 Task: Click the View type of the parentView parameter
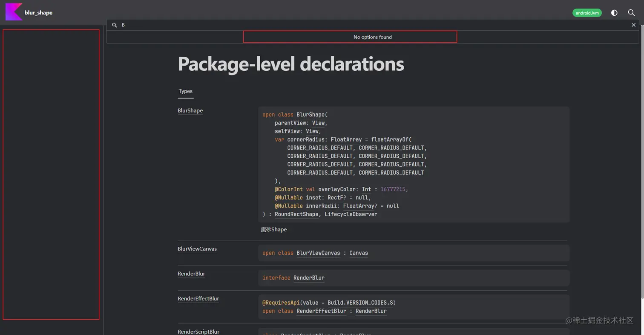318,123
